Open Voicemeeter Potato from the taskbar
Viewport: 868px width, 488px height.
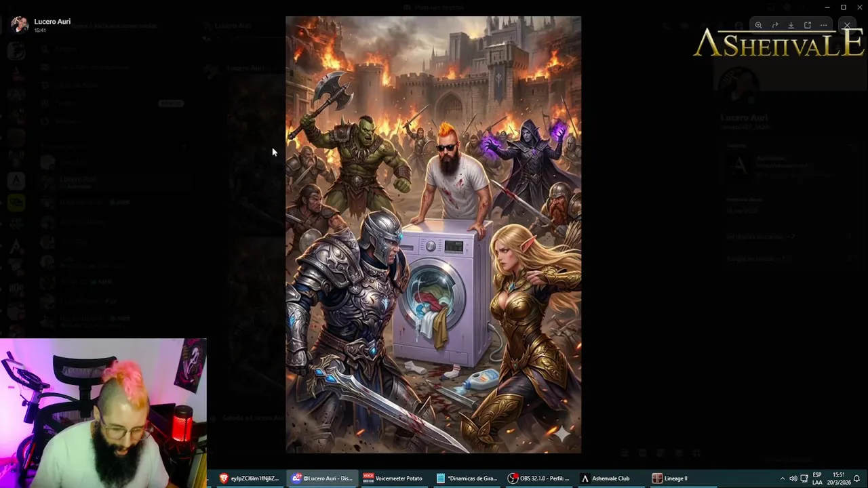[x=393, y=479]
